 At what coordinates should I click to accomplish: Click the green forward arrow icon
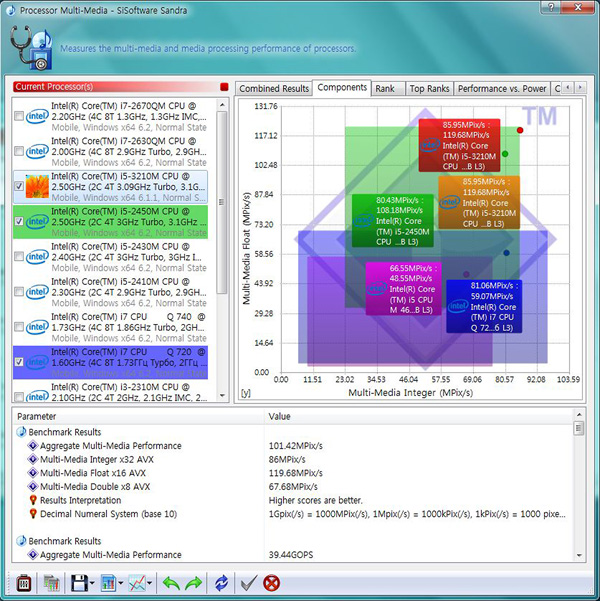point(194,582)
